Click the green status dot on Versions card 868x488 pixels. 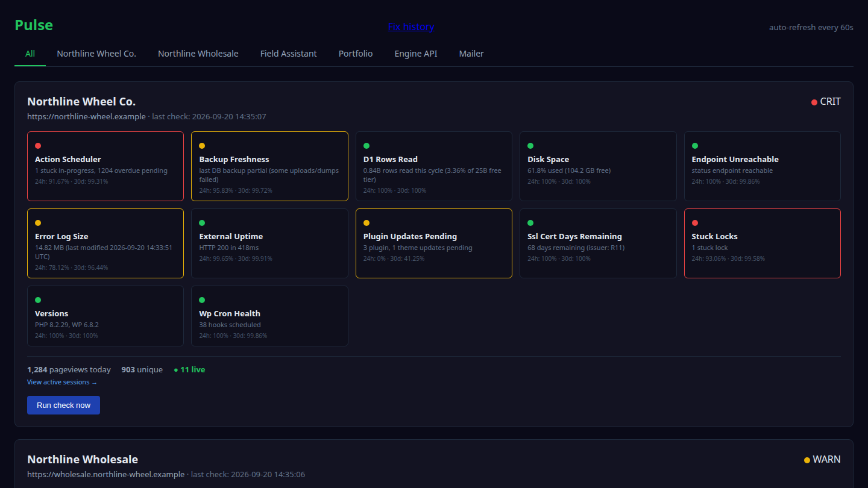(38, 300)
